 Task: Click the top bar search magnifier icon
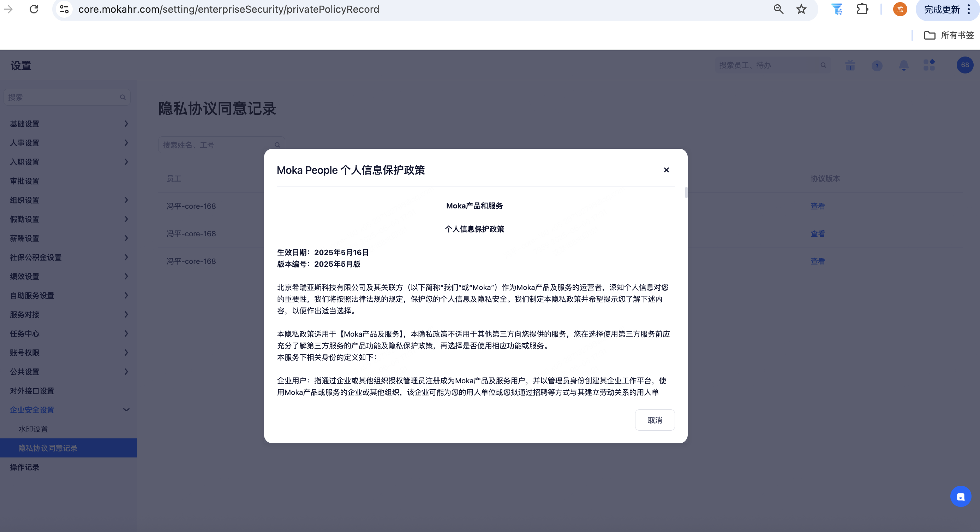coord(823,65)
